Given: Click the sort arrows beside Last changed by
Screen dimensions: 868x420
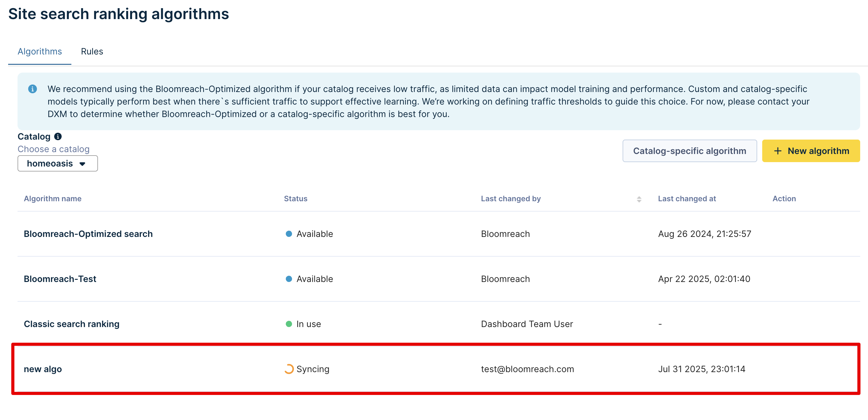Looking at the screenshot, I should 639,199.
